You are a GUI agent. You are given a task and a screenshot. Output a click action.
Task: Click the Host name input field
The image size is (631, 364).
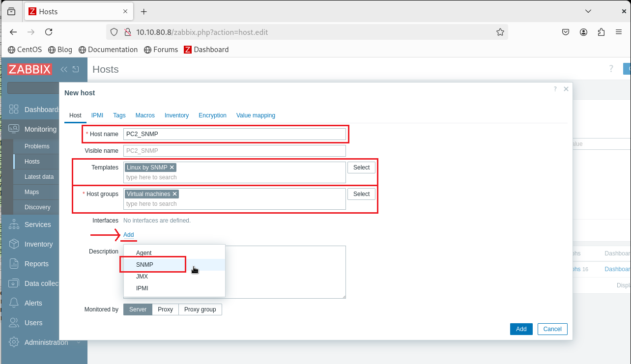point(234,134)
